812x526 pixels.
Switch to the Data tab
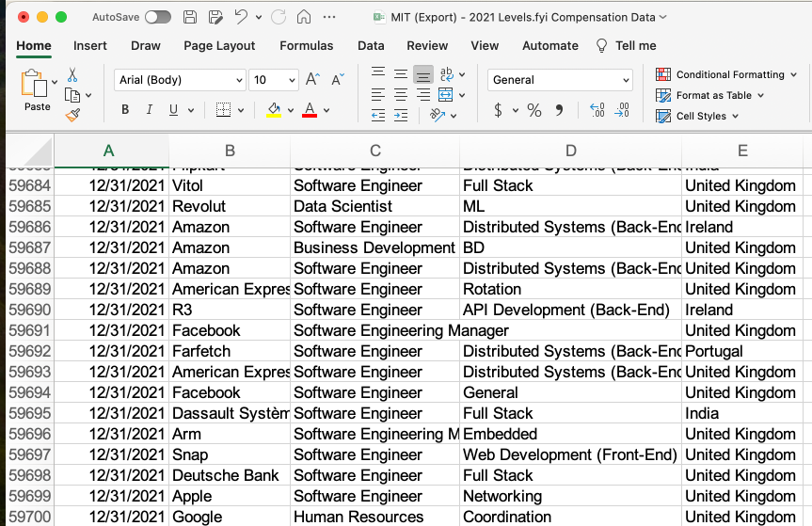(x=371, y=45)
